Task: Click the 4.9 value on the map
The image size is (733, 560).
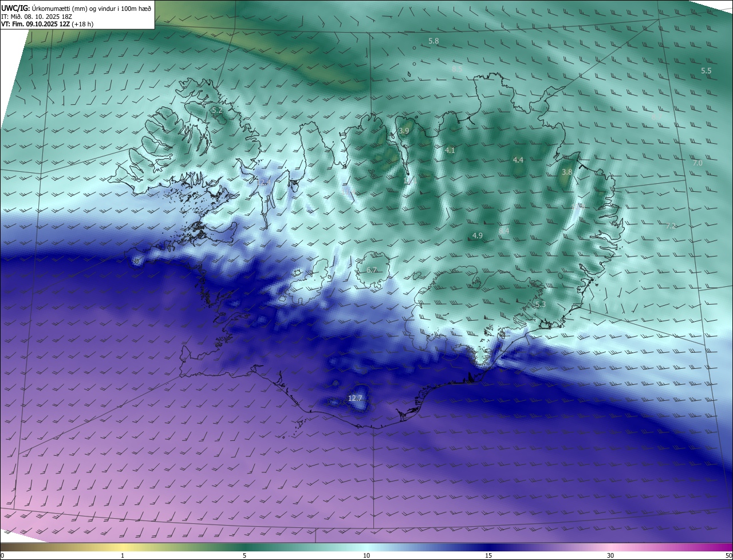Action: click(x=478, y=236)
